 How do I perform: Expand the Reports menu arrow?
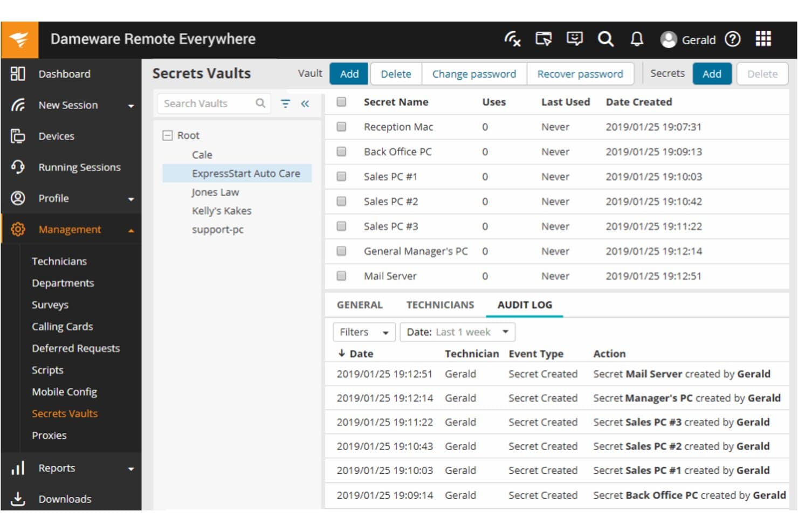pos(131,469)
